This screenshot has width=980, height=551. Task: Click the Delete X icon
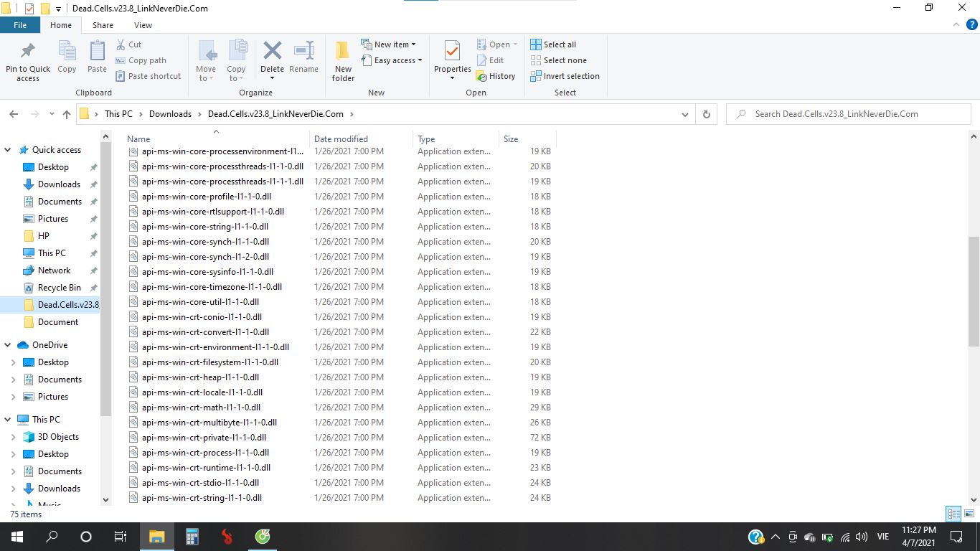[x=272, y=50]
